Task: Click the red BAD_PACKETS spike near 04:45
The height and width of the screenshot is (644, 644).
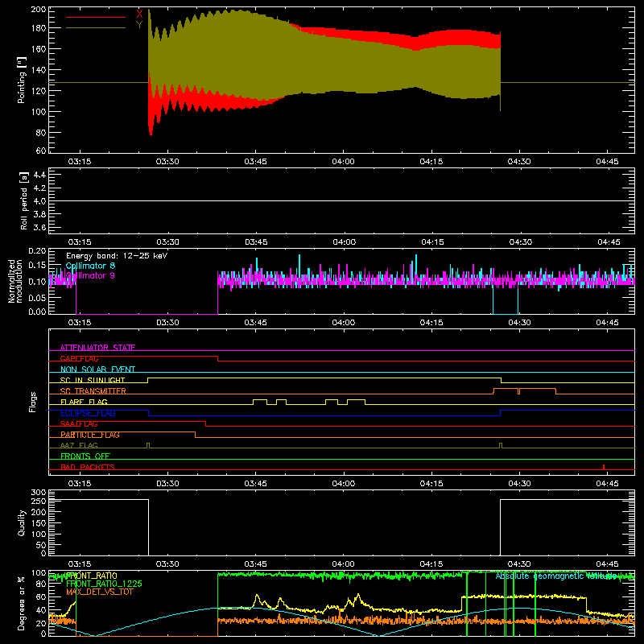Action: click(603, 467)
